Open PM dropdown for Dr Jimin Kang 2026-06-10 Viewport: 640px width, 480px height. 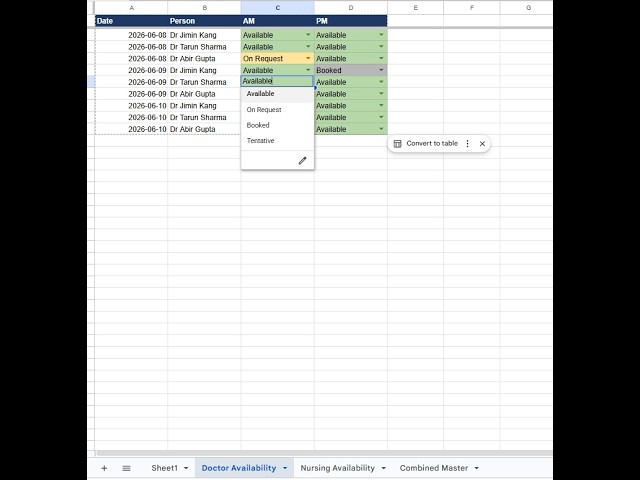pyautogui.click(x=381, y=106)
